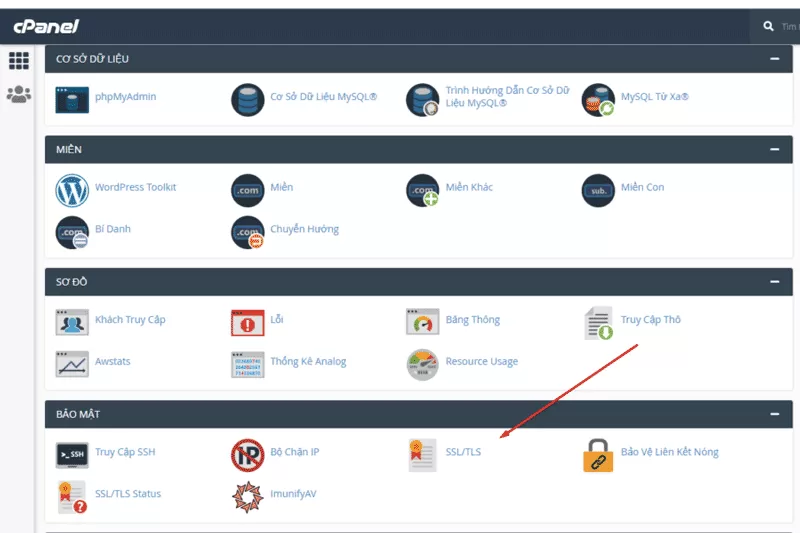
Task: Click the Bảo Vệ Liên Kết Nóng link
Action: [x=669, y=452]
